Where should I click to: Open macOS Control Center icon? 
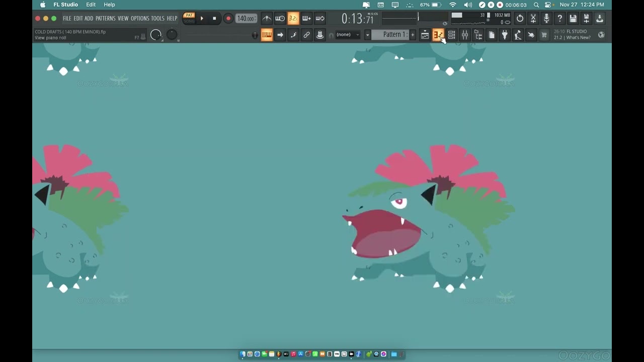549,5
